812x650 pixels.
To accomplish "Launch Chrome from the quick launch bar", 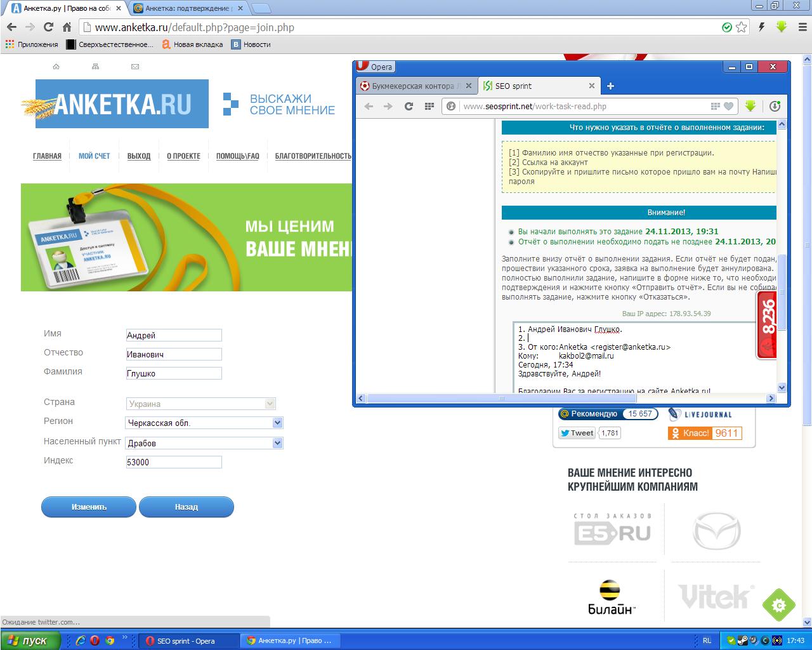I will [x=109, y=640].
